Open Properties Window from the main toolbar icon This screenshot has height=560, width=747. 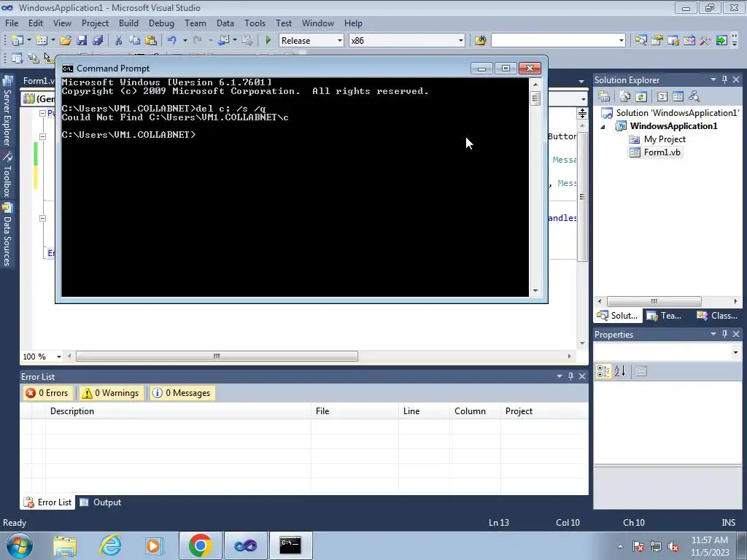tap(657, 41)
